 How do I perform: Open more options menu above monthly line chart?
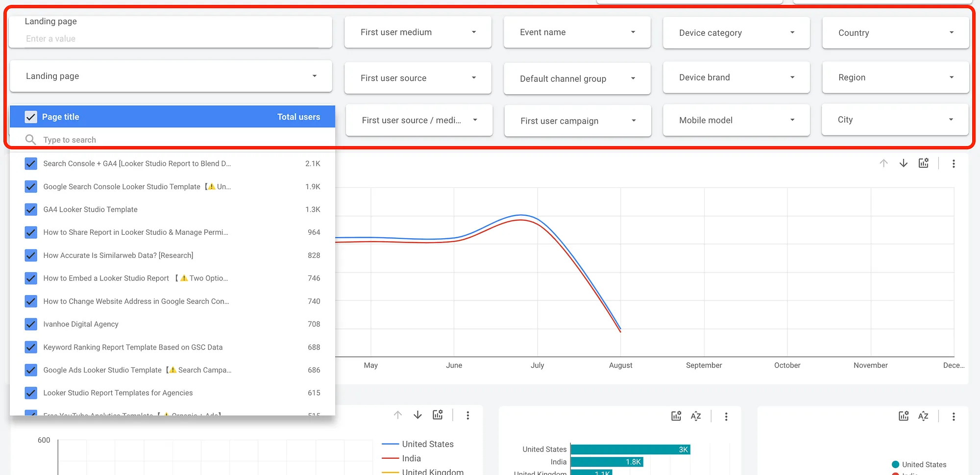(x=953, y=164)
